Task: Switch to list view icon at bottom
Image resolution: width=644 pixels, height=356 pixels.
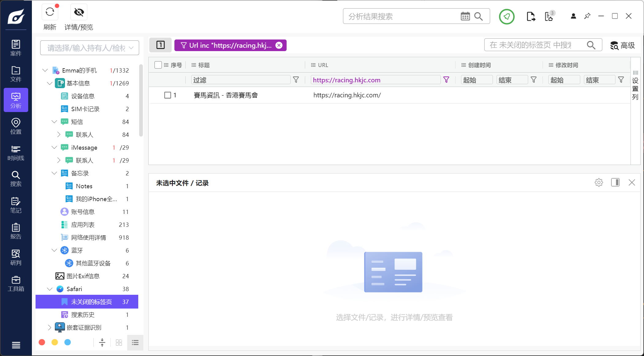Action: (x=135, y=343)
